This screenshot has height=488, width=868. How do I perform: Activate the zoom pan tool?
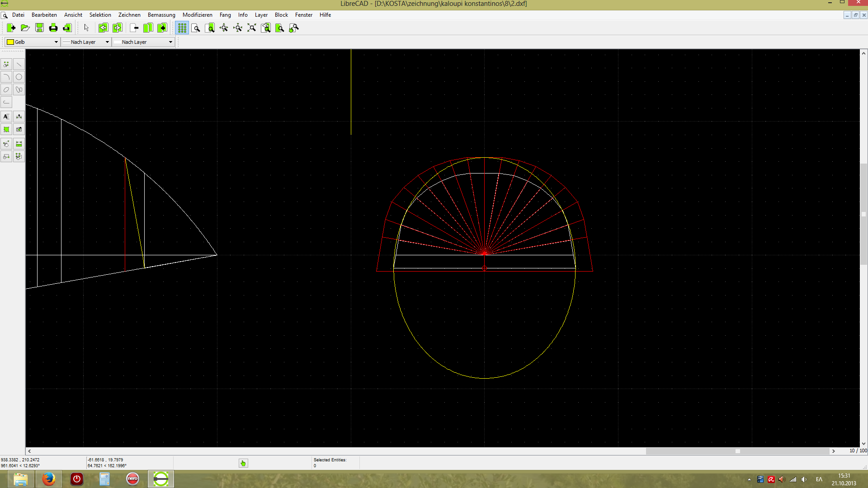[x=294, y=28]
